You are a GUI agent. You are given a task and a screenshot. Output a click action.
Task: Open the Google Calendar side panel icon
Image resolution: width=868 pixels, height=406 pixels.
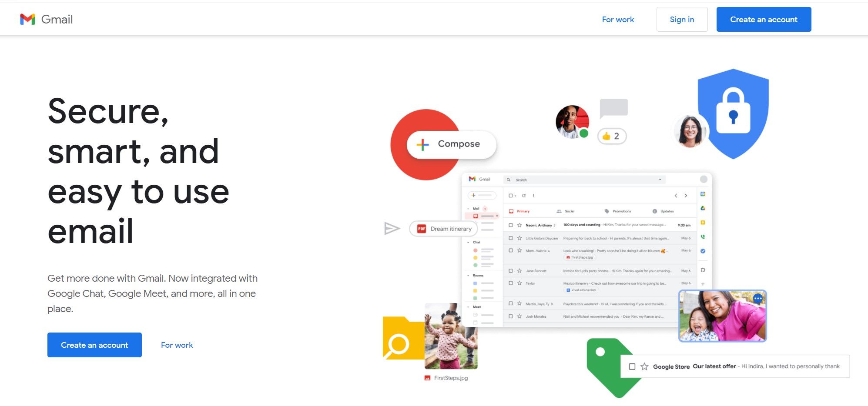pos(703,194)
